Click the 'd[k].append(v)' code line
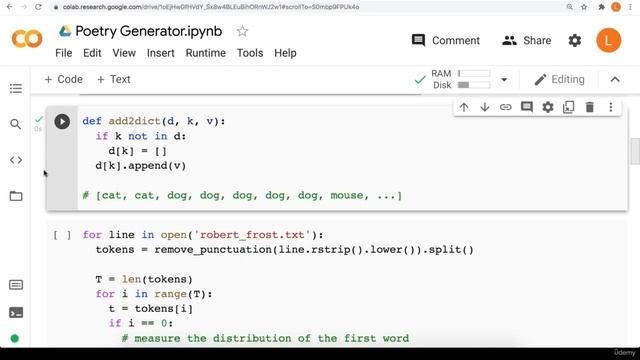The height and width of the screenshot is (360, 640). (141, 166)
